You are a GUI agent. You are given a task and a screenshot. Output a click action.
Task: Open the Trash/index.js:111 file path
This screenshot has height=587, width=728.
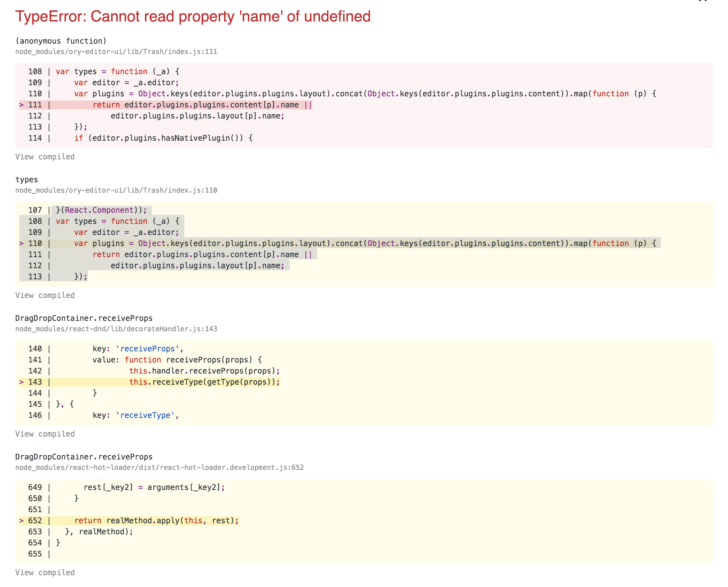116,52
